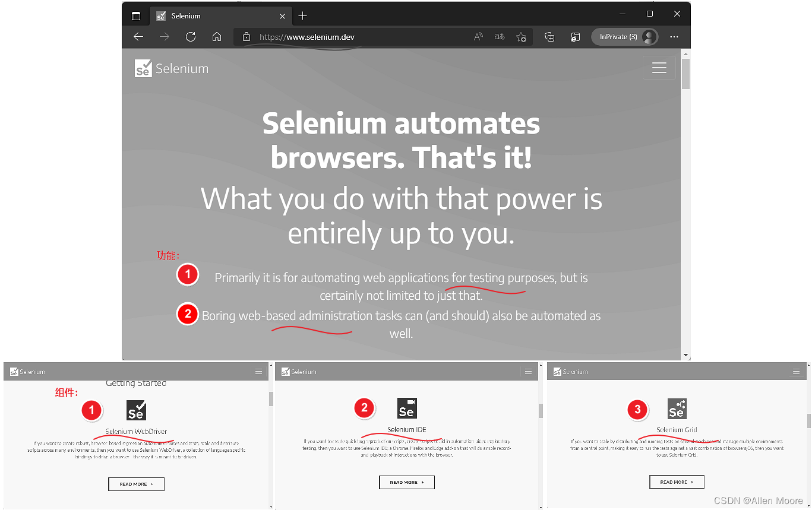Open the translate page icon
The image size is (812, 510).
(x=500, y=37)
